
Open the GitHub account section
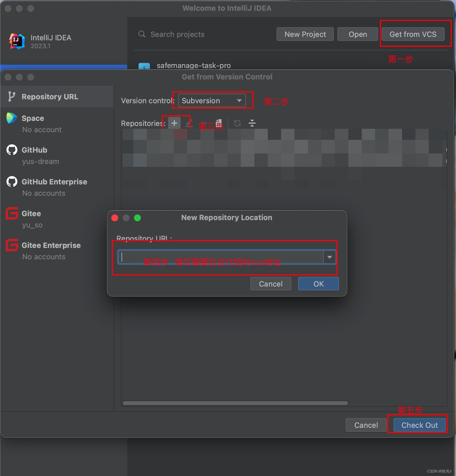(34, 150)
